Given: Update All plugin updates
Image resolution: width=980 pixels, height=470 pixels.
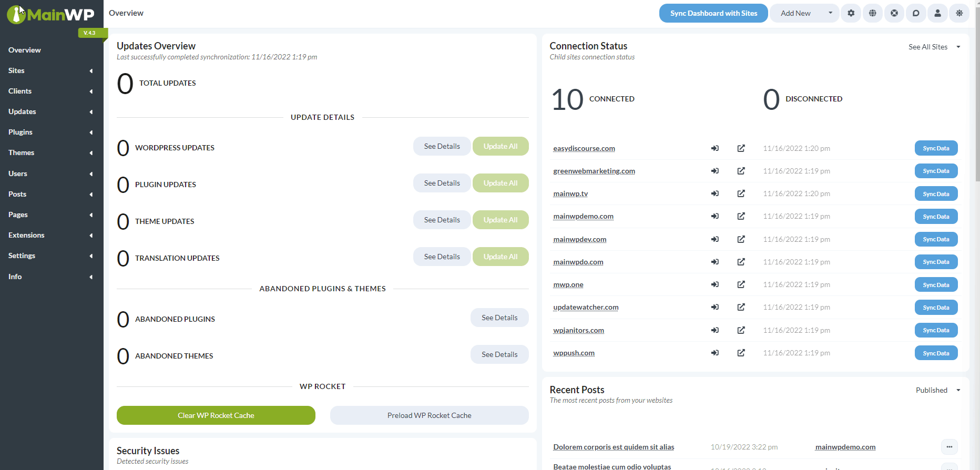Looking at the screenshot, I should tap(501, 183).
